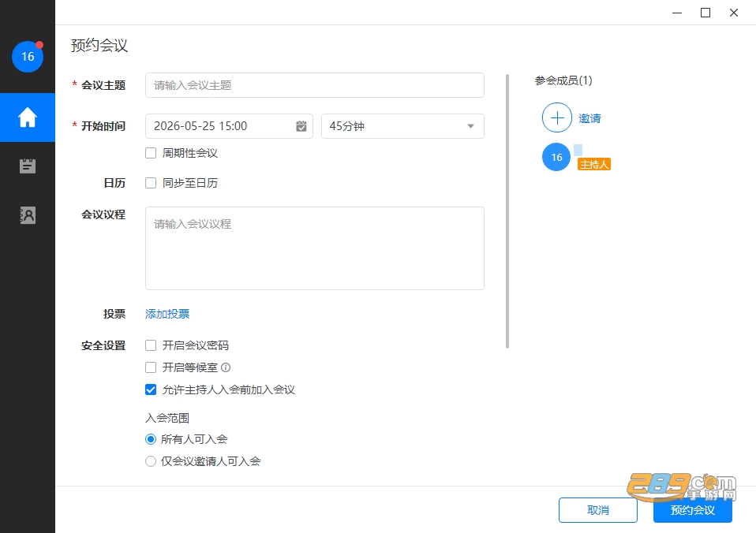Click the waiting room info icon
The height and width of the screenshot is (533, 756).
coord(226,367)
